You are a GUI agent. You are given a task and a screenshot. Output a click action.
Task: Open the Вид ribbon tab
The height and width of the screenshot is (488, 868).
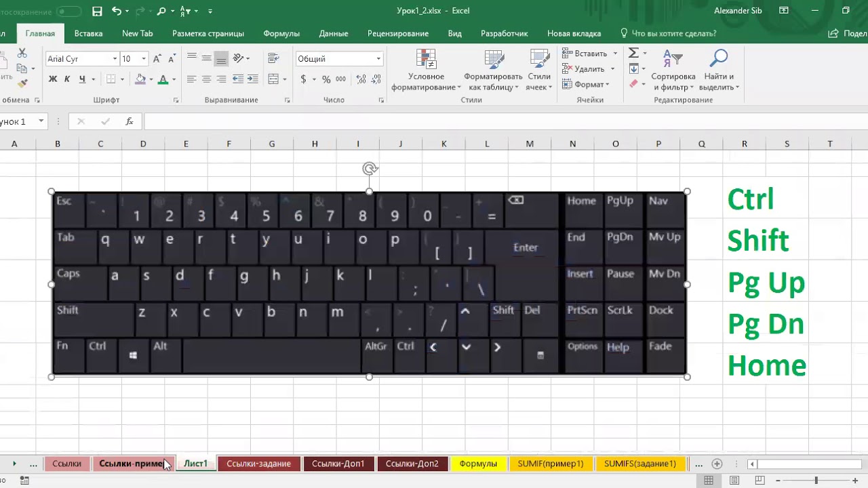454,33
